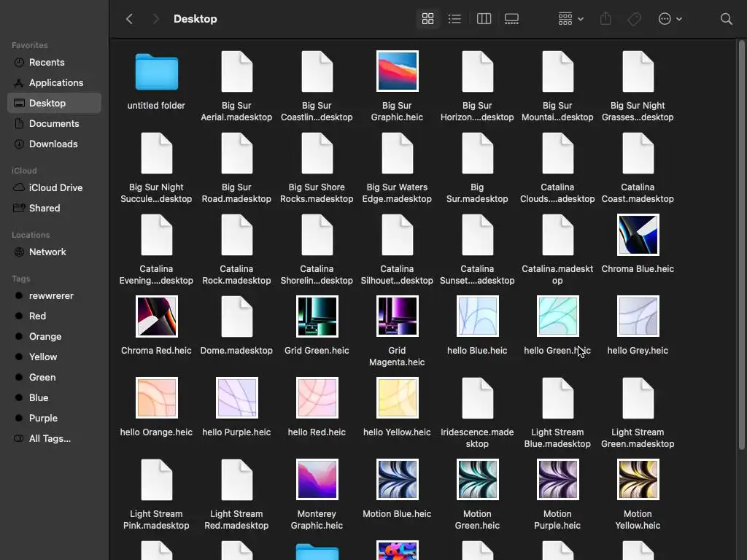Click the Search magnifier icon
The height and width of the screenshot is (560, 747).
tap(726, 19)
